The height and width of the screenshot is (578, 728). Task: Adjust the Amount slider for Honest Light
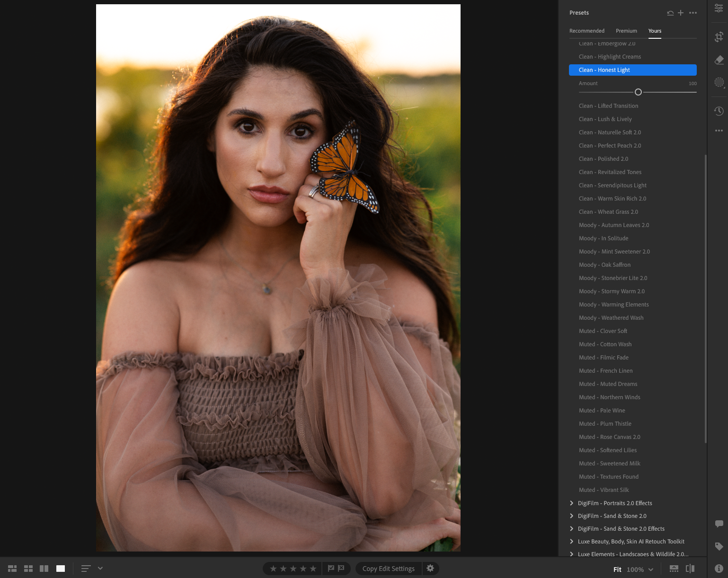(x=638, y=92)
